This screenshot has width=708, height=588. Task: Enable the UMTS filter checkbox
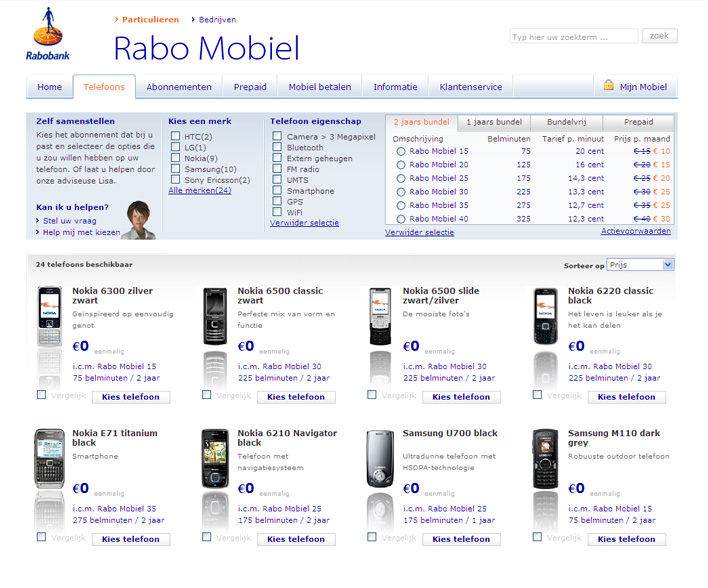pyautogui.click(x=277, y=179)
